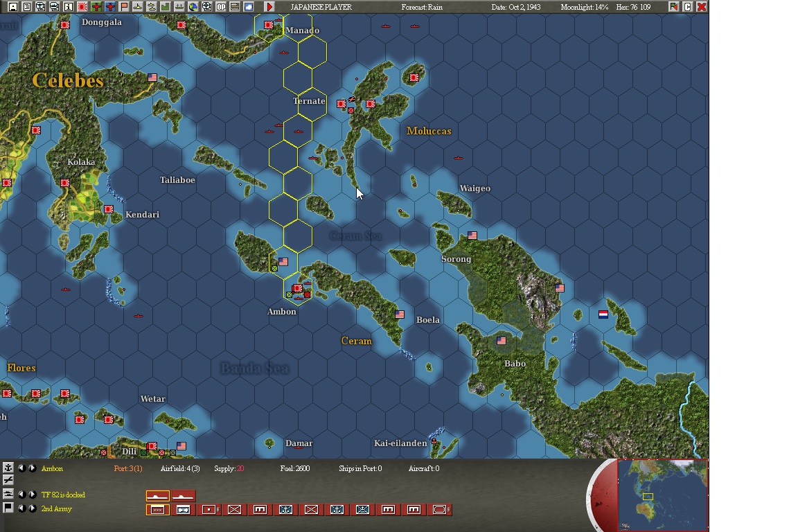This screenshot has height=532, width=798.
Task: Click the US flag on northern Celebes peninsula
Action: [x=152, y=78]
